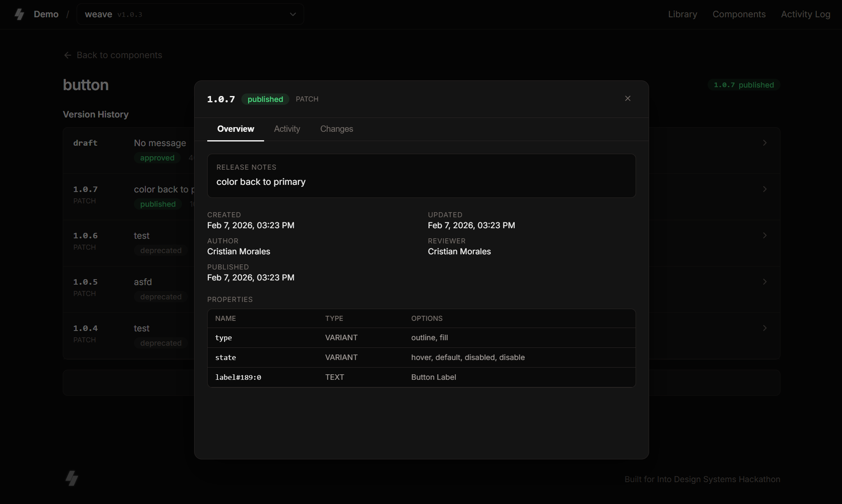Screen dimensions: 842x504
Task: Click the approved badge on draft row
Action: click(x=157, y=158)
